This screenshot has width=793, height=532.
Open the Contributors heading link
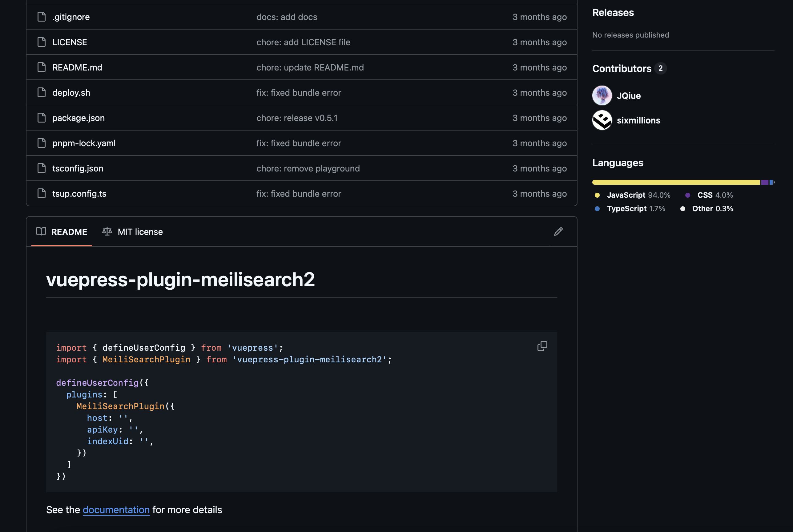(621, 69)
